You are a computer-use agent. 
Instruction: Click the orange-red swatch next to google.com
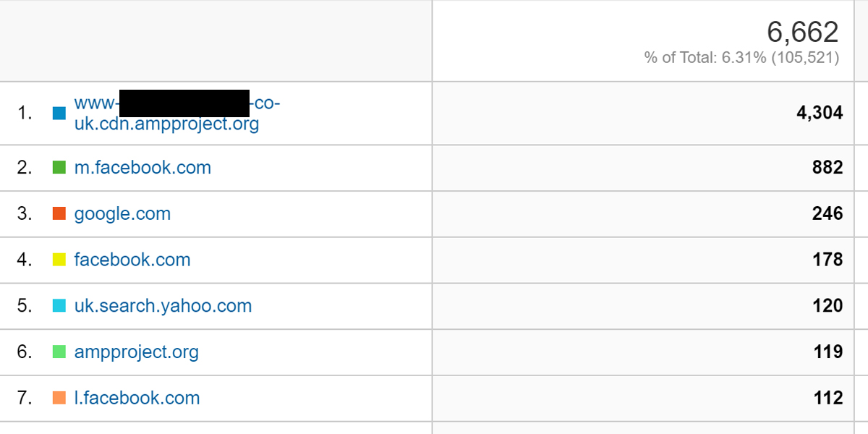[59, 214]
